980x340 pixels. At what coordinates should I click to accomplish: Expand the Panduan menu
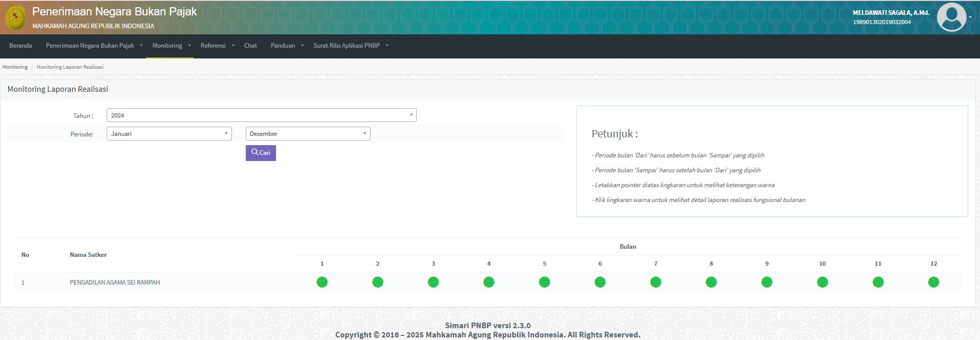287,46
